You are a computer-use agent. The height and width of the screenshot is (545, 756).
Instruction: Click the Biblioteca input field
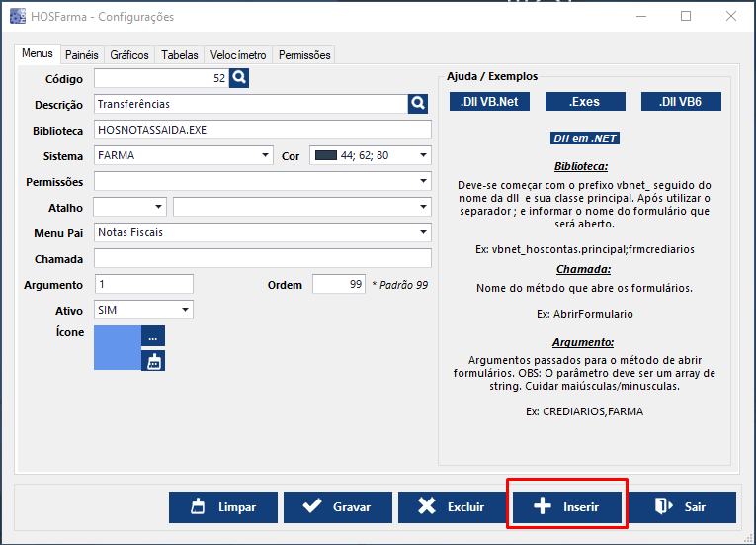[x=262, y=130]
